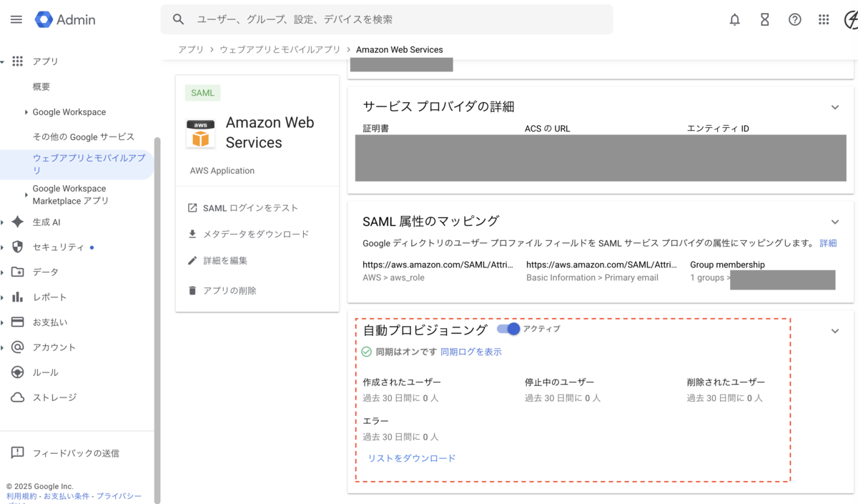Open お支払い in the sidebar
Screen dimensions: 858x504
tap(50, 322)
